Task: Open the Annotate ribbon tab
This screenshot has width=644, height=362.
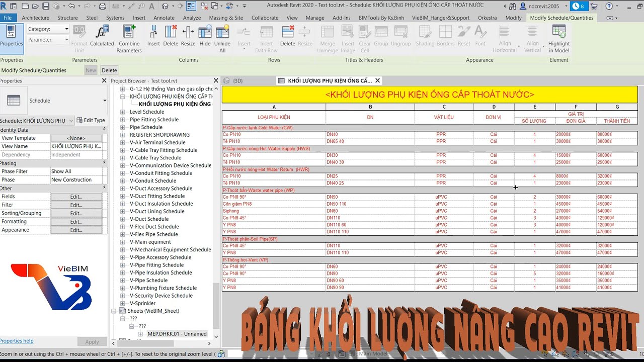Action: click(164, 18)
